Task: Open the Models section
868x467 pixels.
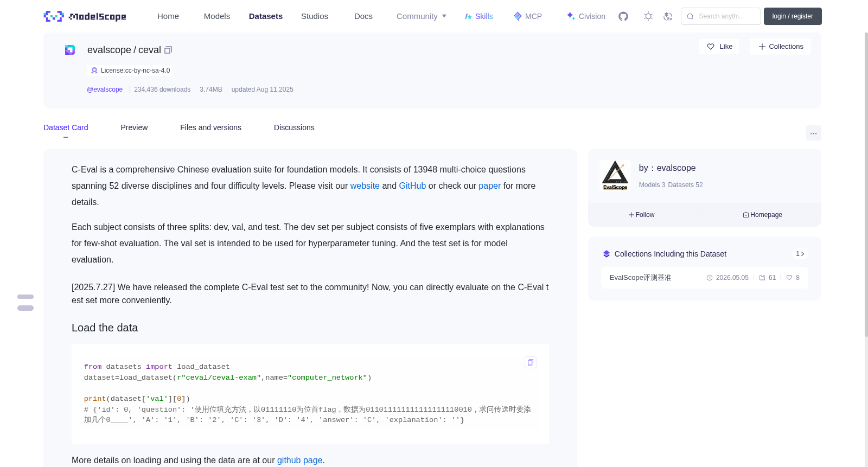Action: click(217, 16)
